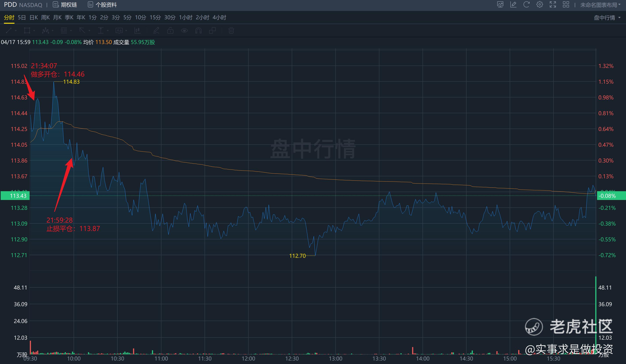Screen dimensions: 626x364
Task: Switch to the 5日 chart tab
Action: click(x=22, y=18)
